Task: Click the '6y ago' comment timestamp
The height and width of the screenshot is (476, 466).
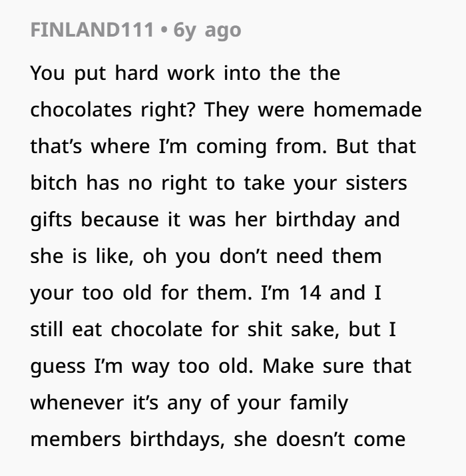Action: click(x=207, y=31)
